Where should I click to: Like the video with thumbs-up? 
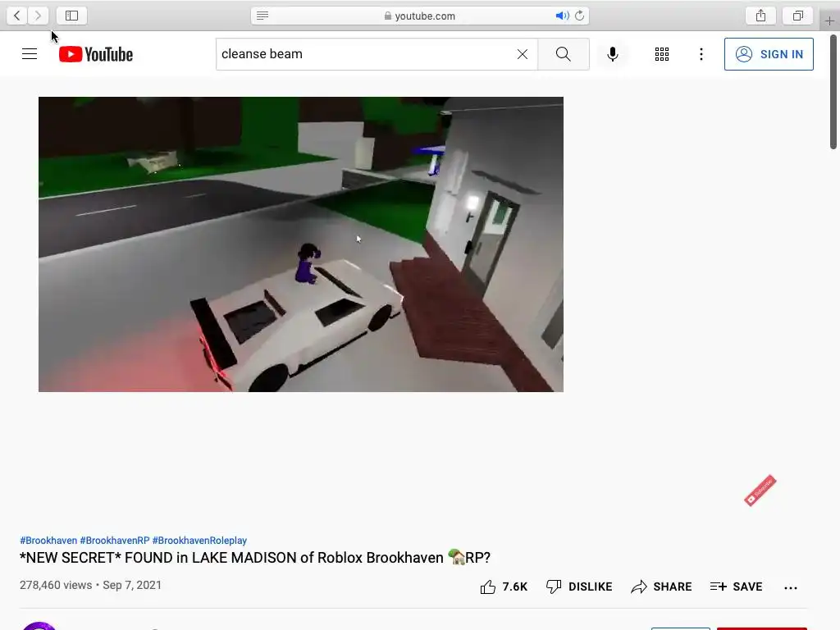504,587
